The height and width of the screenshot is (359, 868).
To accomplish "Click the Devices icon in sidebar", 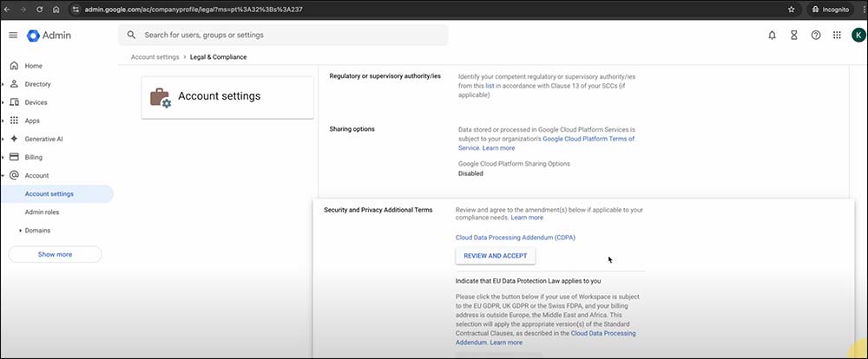I will 15,102.
